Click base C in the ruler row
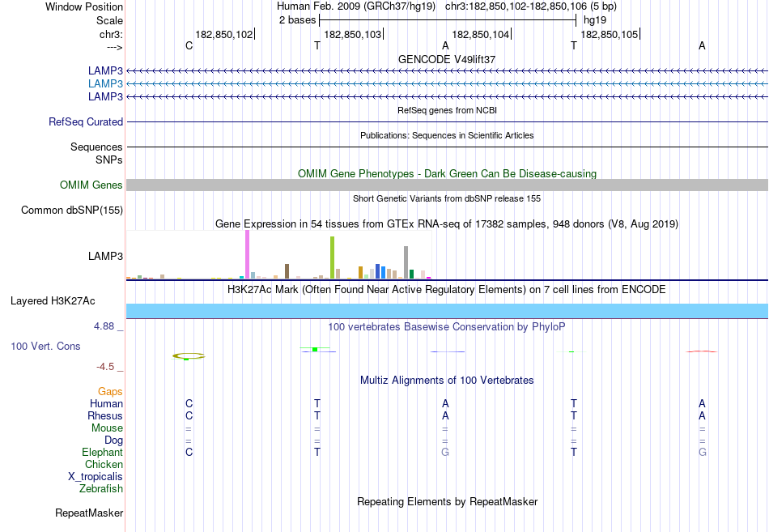This screenshot has height=532, width=769. point(189,46)
